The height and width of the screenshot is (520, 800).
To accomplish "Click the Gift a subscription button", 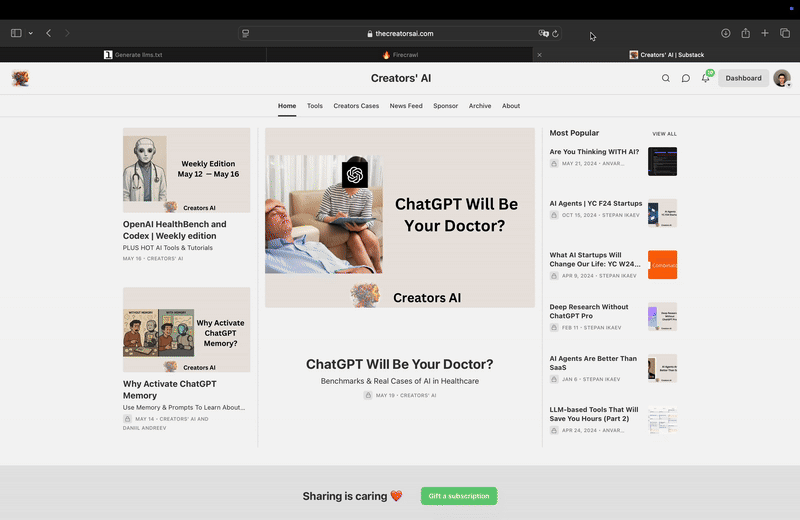I will click(x=459, y=496).
